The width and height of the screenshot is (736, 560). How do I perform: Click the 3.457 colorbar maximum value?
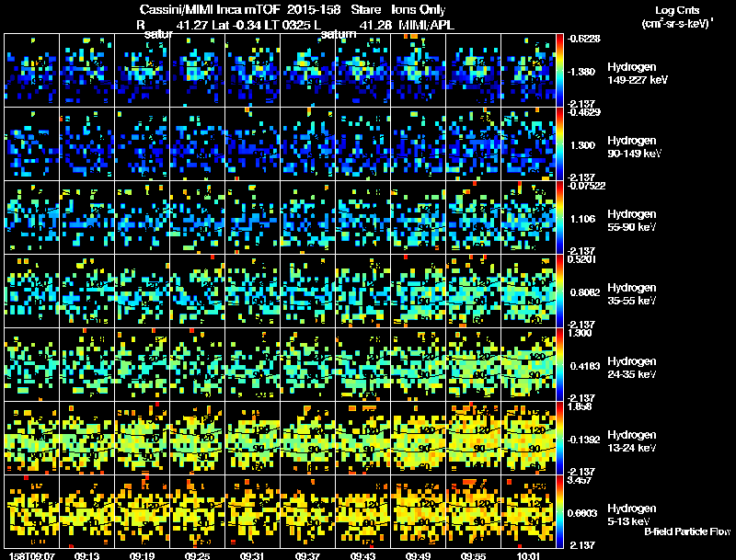pyautogui.click(x=581, y=480)
